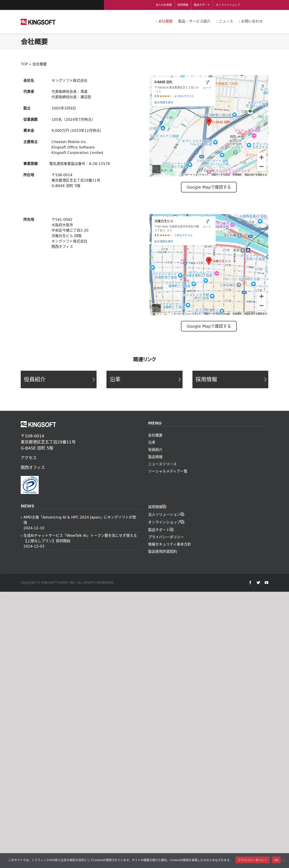Open the ニュース navigation item
Image resolution: width=289 pixels, height=868 pixels.
click(225, 21)
